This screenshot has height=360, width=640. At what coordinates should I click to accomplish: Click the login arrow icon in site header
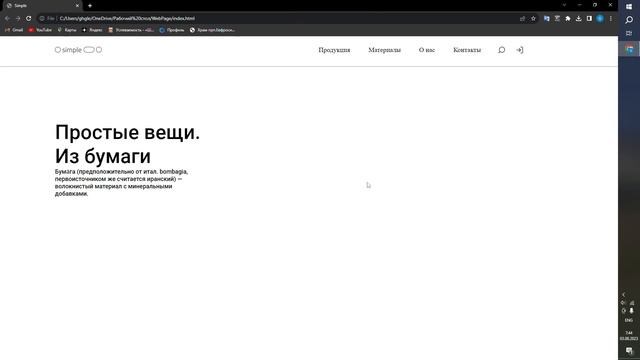[x=520, y=50]
